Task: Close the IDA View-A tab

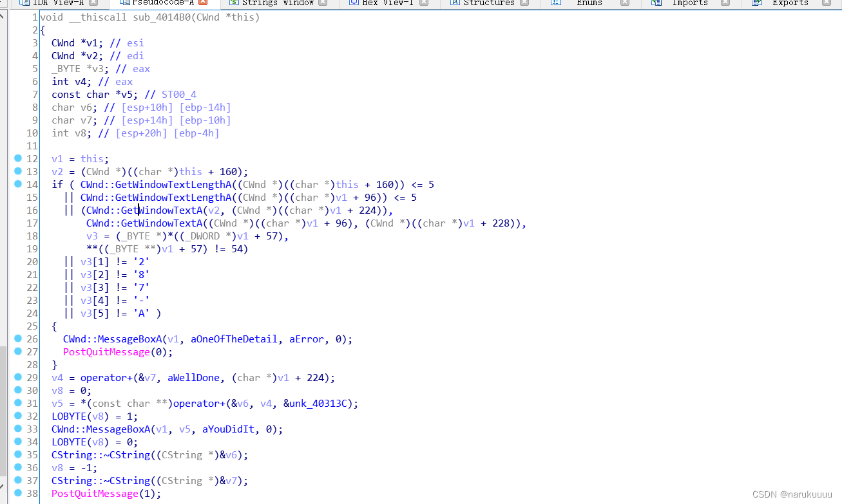Action: tap(93, 3)
